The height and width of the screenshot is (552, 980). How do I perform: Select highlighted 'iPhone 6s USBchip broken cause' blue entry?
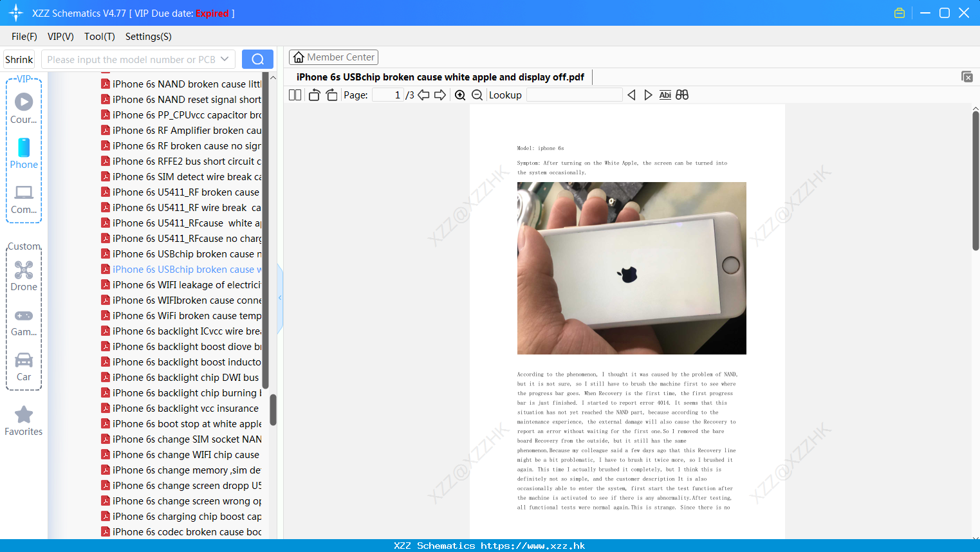181,270
